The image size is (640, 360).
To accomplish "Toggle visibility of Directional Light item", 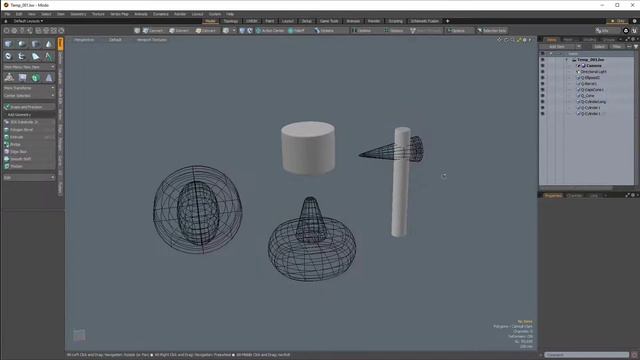I will 542,71.
